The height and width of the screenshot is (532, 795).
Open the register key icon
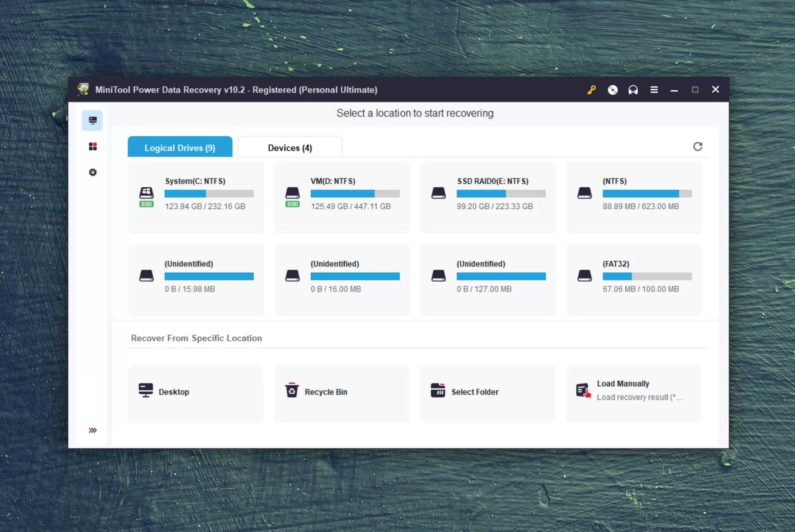(x=591, y=90)
